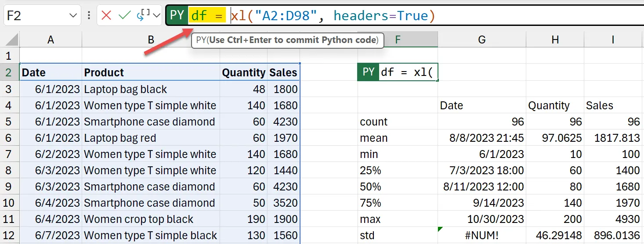Select row 5 header
Screen dimensions: 644x244
point(9,122)
